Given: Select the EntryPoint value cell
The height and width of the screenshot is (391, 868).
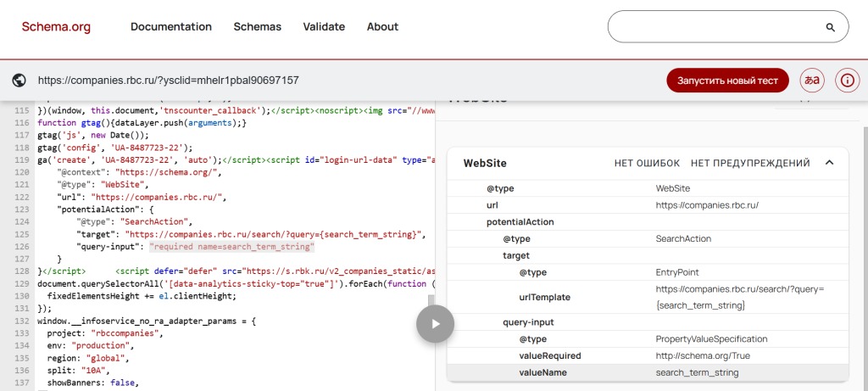Looking at the screenshot, I should [677, 272].
